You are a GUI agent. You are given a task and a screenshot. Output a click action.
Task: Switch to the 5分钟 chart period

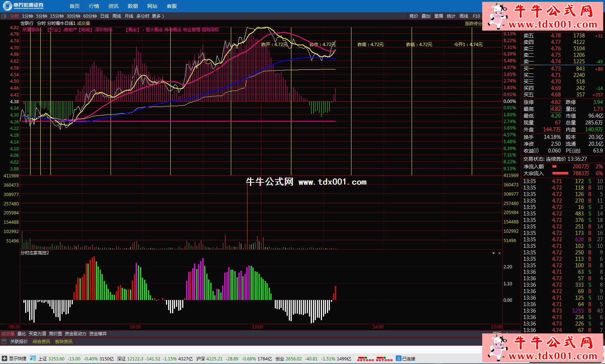click(x=41, y=16)
